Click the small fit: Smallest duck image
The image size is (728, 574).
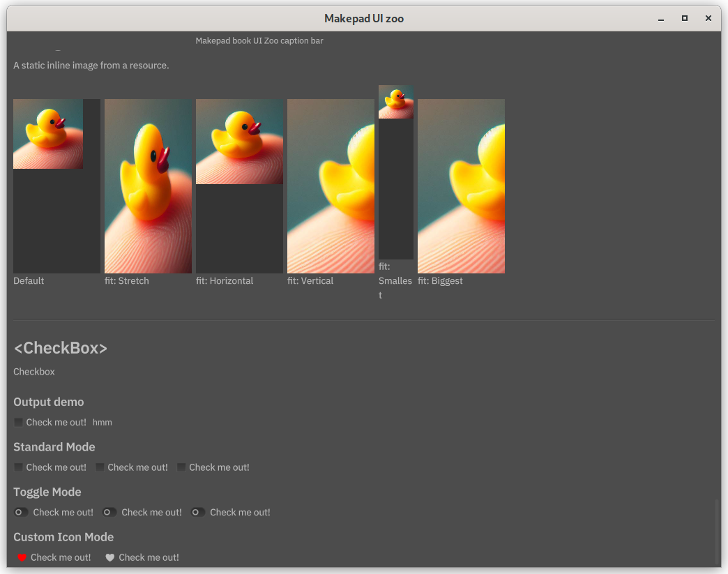pos(396,102)
